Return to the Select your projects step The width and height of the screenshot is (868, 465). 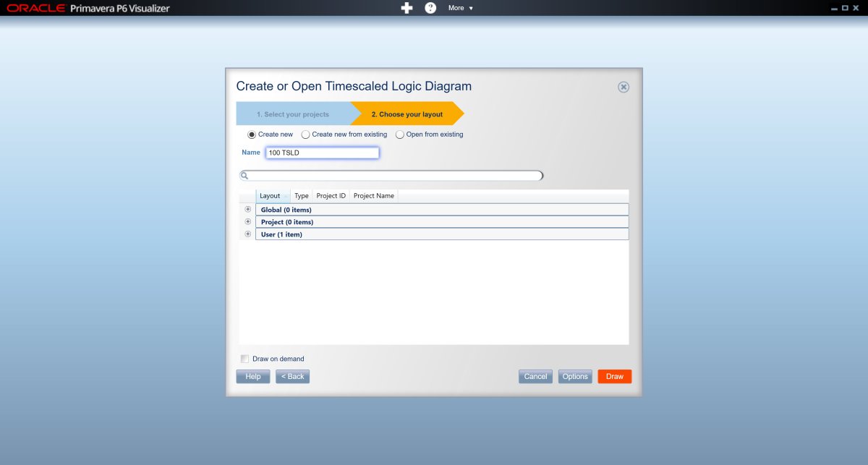point(293,114)
